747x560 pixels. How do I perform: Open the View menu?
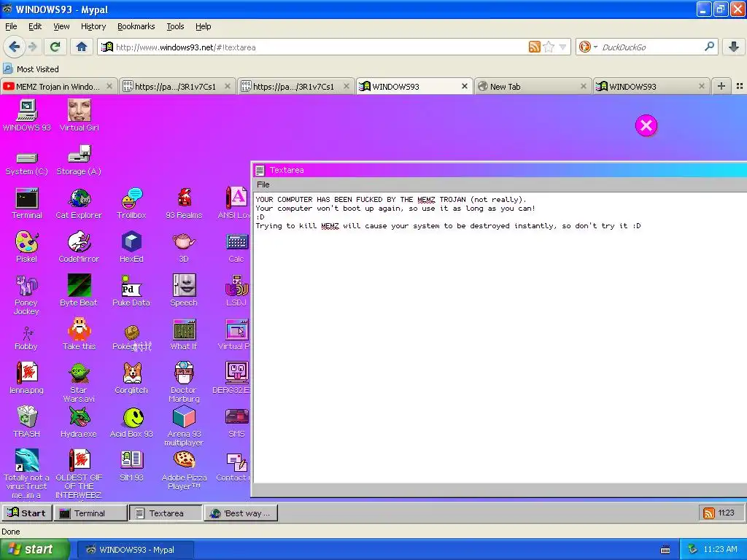(x=61, y=26)
